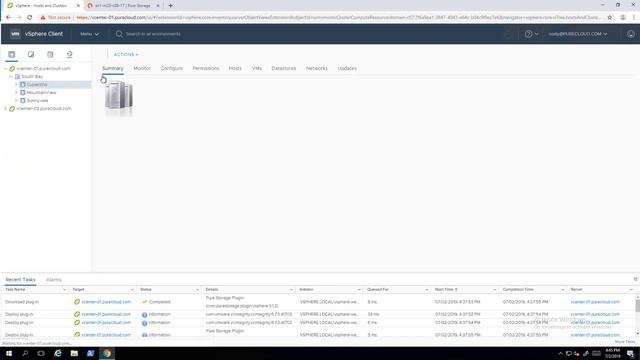
Task: Select the Recent Tasks tab
Action: pos(20,280)
